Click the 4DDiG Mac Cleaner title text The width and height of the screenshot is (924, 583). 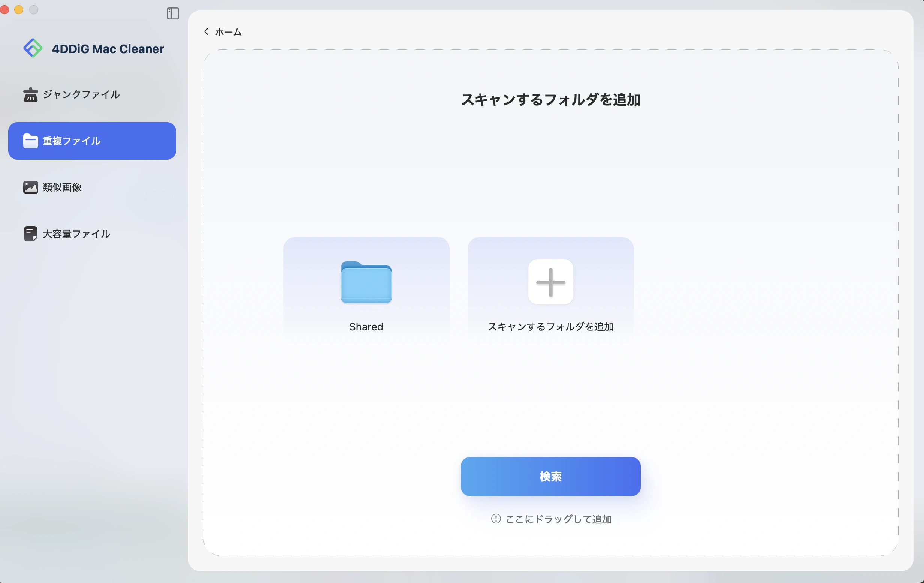pos(108,49)
